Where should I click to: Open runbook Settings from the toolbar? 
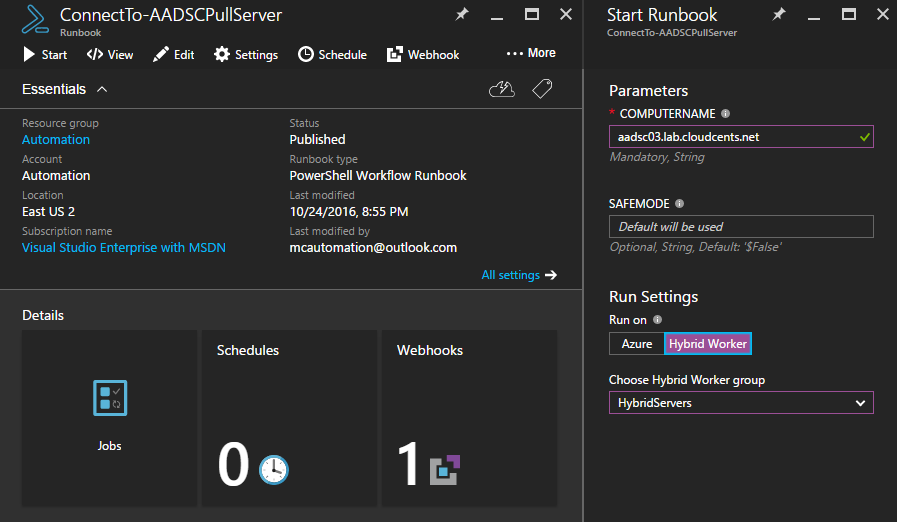[x=246, y=54]
